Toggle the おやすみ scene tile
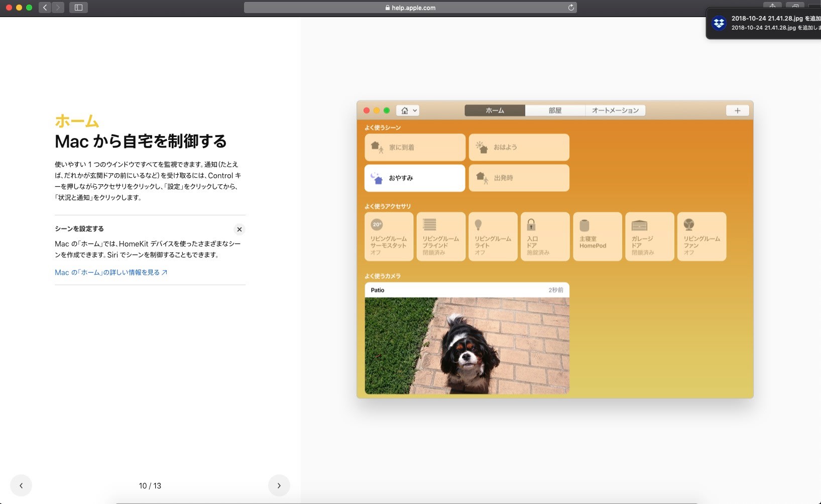The image size is (821, 504). point(414,178)
